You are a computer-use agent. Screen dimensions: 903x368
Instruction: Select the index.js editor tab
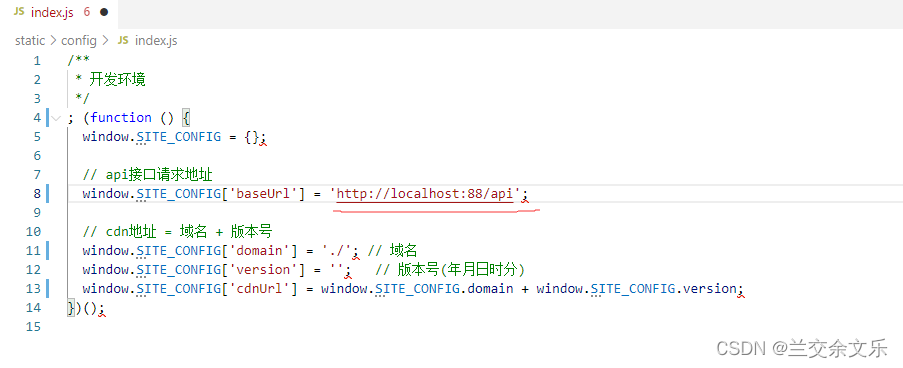[x=60, y=13]
